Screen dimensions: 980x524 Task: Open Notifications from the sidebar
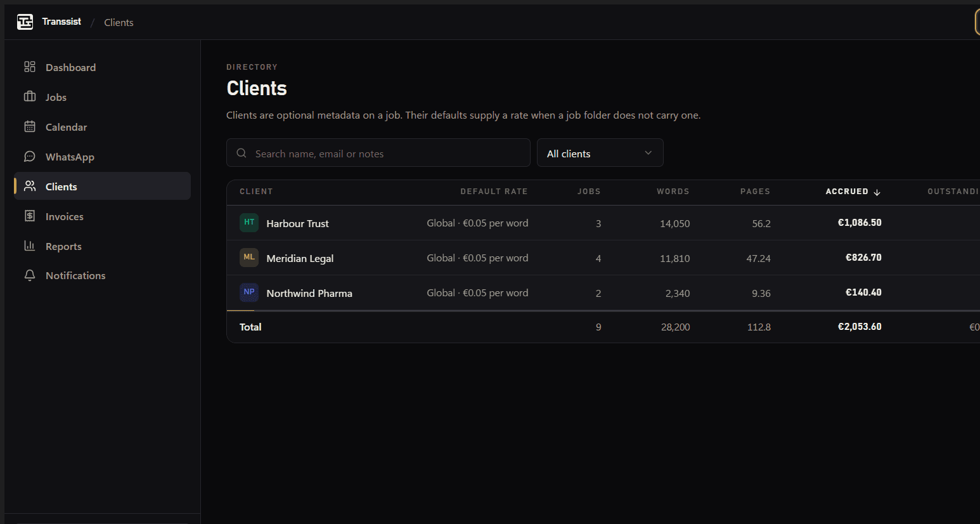(103, 275)
